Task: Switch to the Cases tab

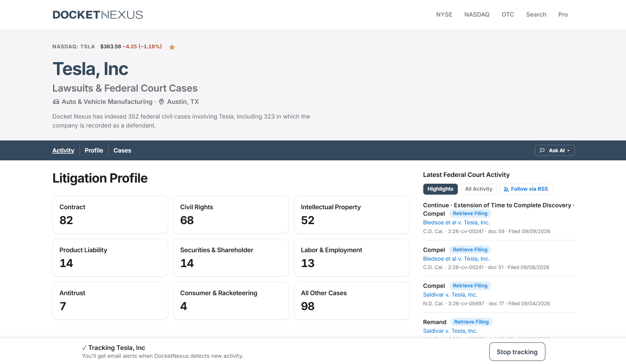Action: click(122, 151)
